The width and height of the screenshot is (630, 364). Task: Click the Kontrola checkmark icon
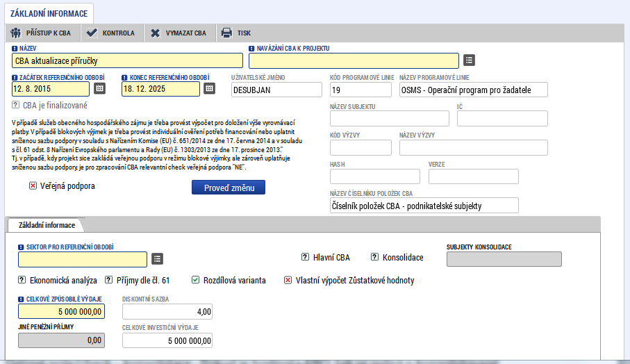[x=92, y=33]
